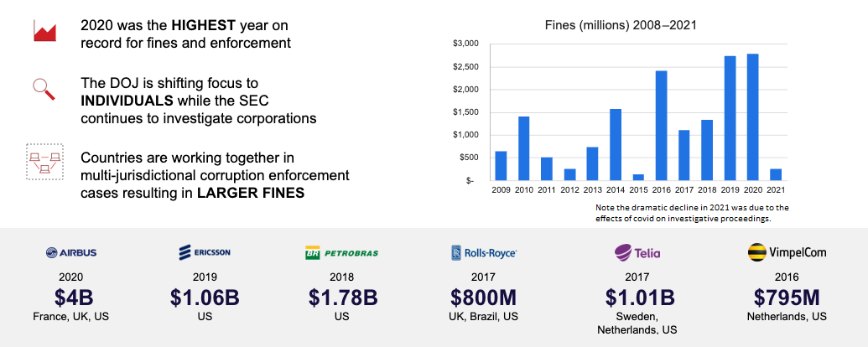Screen dimensions: 868x347
Task: Click the 2009 bar in chart
Action: click(501, 166)
